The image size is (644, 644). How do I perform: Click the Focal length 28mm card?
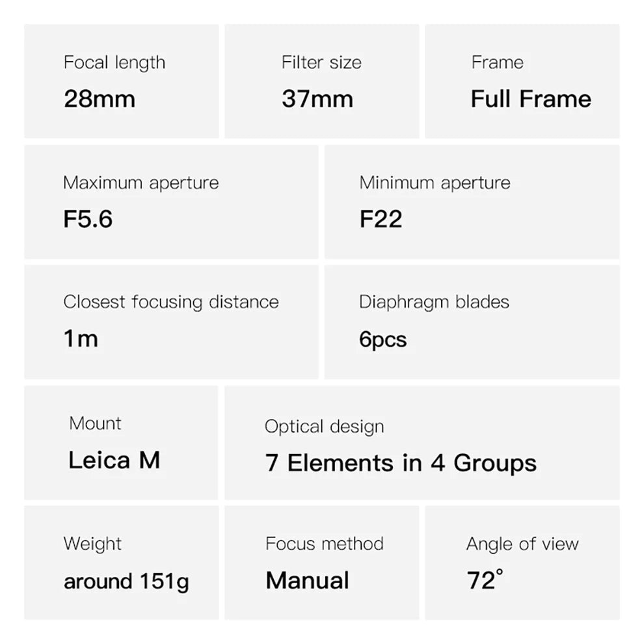121,81
